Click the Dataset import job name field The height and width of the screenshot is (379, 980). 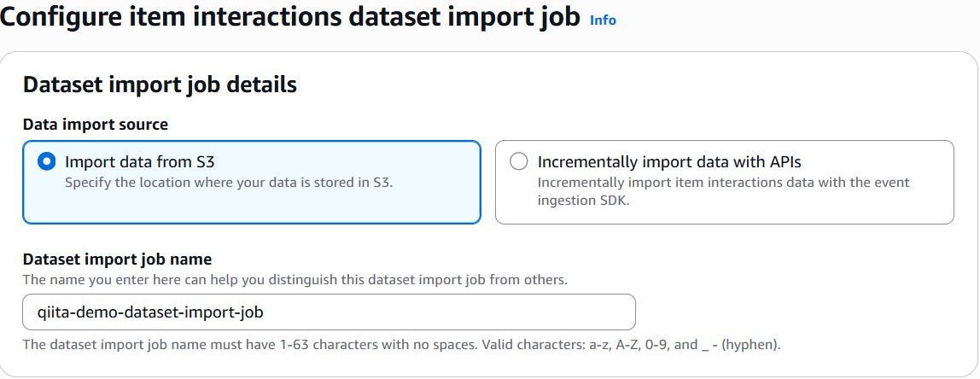[329, 312]
